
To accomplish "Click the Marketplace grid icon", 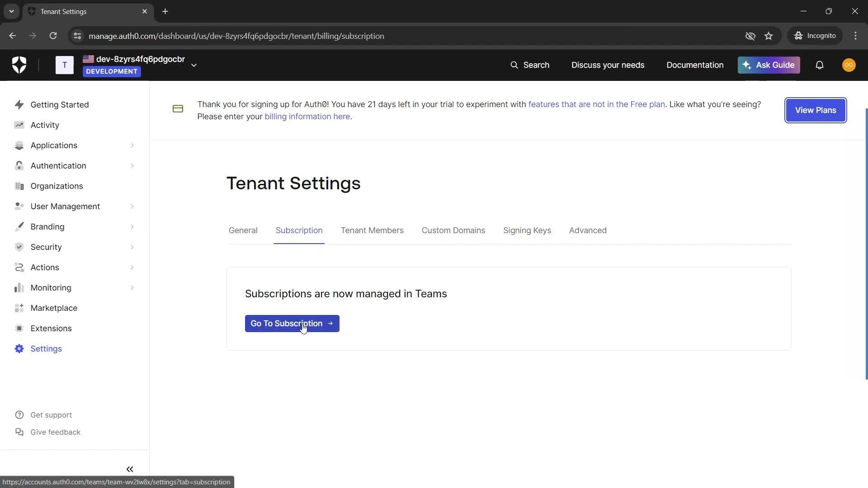I will pos(19,308).
